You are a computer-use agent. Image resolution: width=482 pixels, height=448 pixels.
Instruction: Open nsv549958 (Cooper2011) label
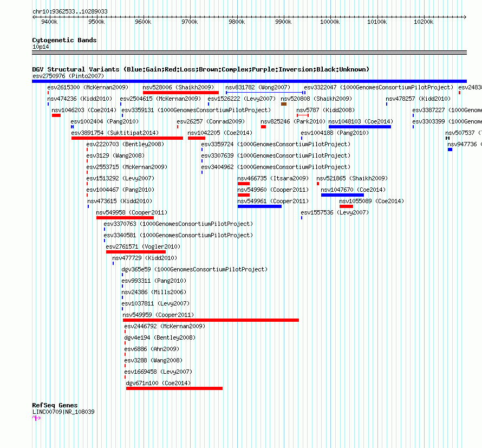click(132, 212)
